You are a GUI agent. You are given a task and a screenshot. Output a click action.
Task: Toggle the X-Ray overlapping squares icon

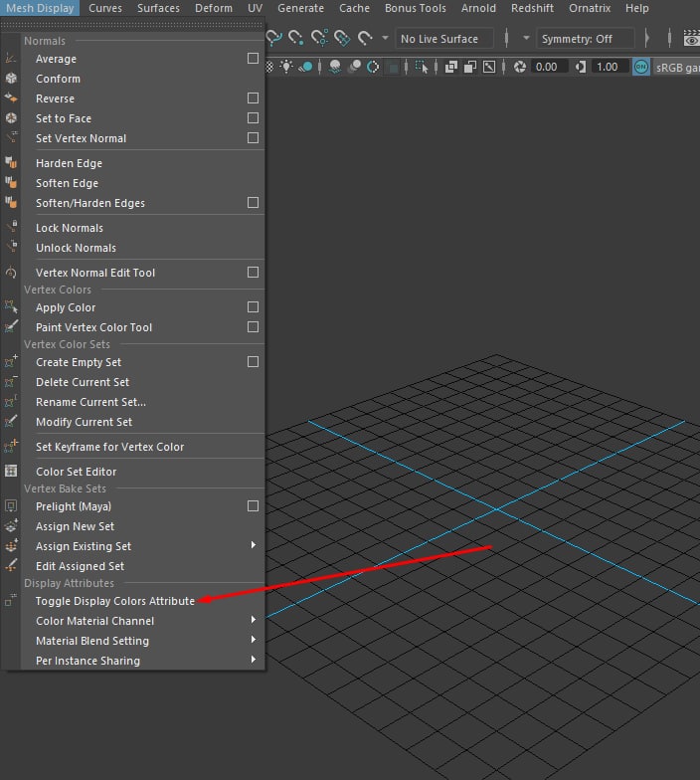tap(451, 67)
